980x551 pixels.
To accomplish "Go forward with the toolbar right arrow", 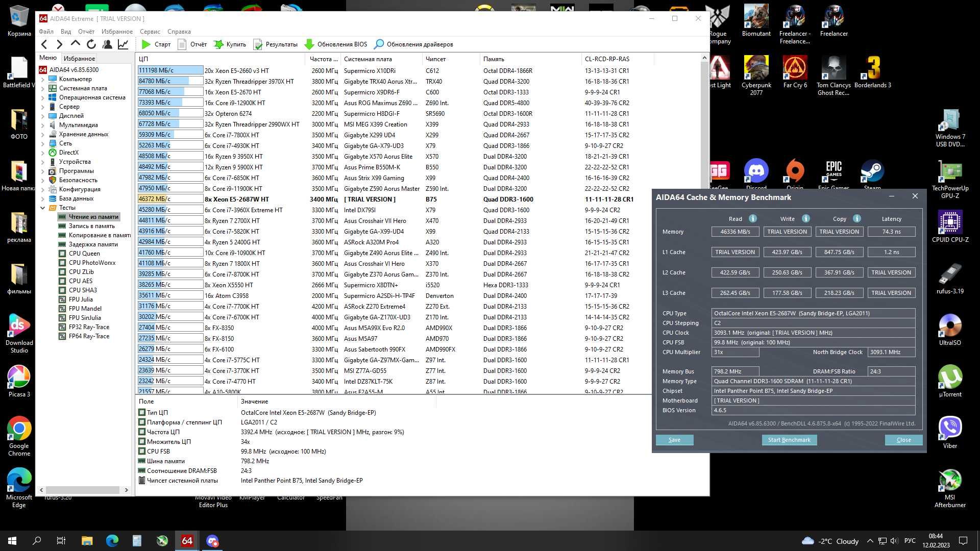I will (x=60, y=44).
